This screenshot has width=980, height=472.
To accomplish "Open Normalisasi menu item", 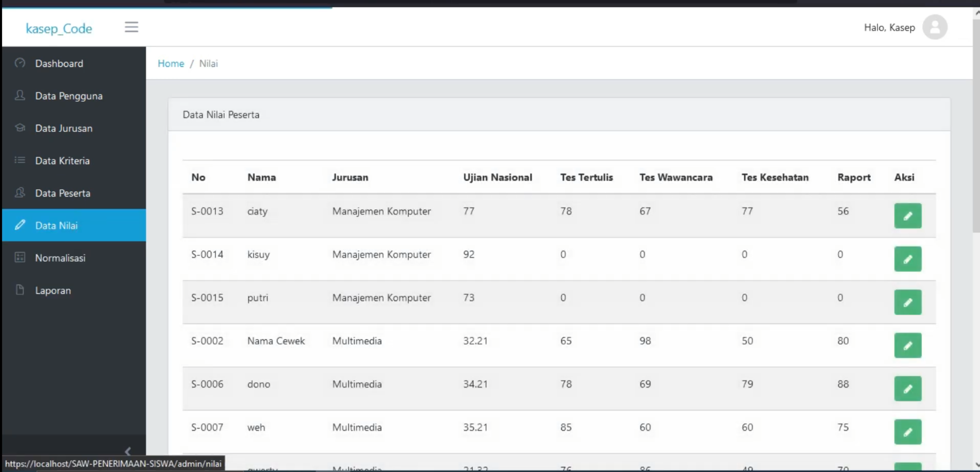I will (x=74, y=258).
